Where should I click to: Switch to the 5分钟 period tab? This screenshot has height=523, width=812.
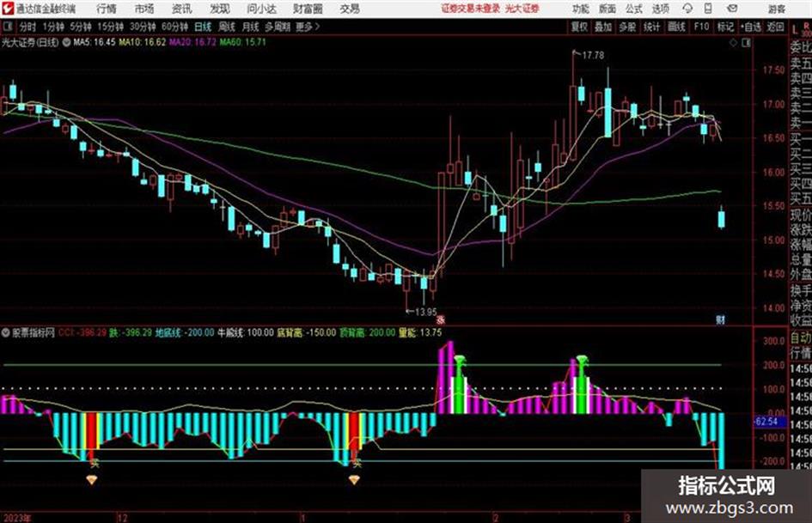(x=80, y=27)
